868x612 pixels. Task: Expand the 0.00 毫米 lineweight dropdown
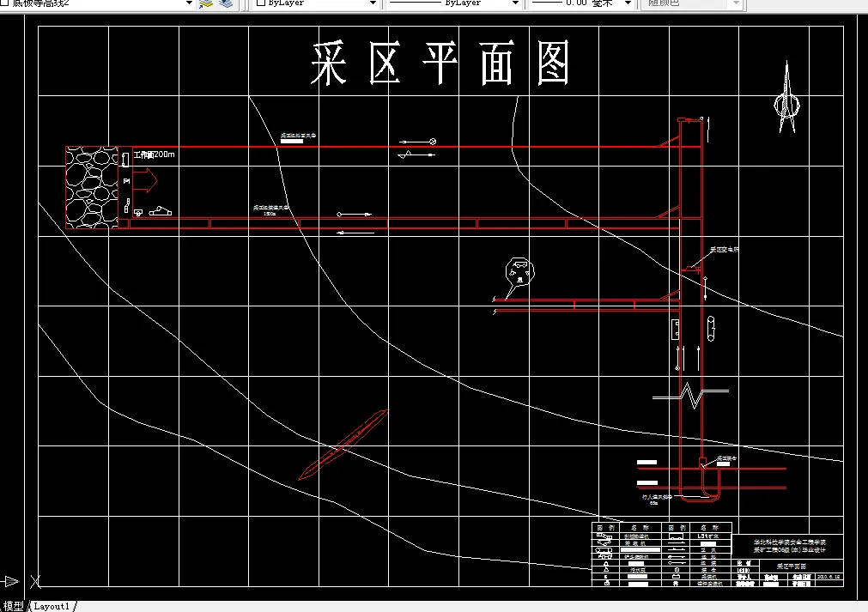(x=628, y=4)
